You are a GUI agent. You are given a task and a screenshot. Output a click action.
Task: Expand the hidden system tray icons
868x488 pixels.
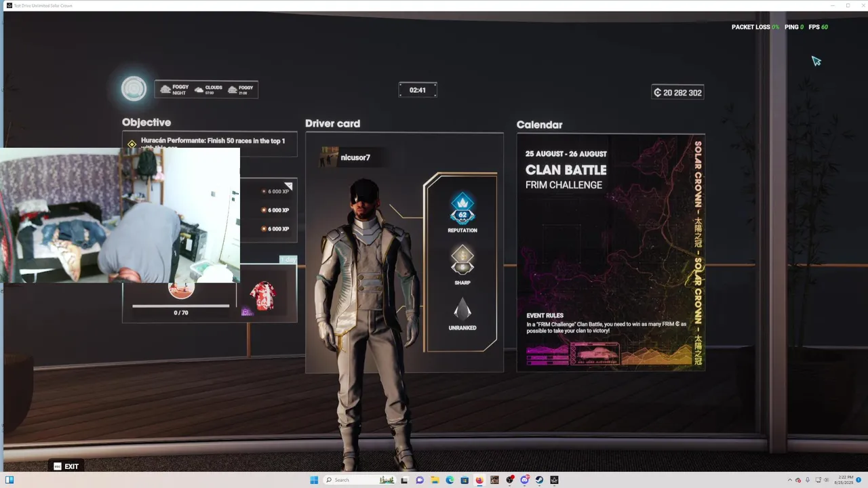click(789, 480)
